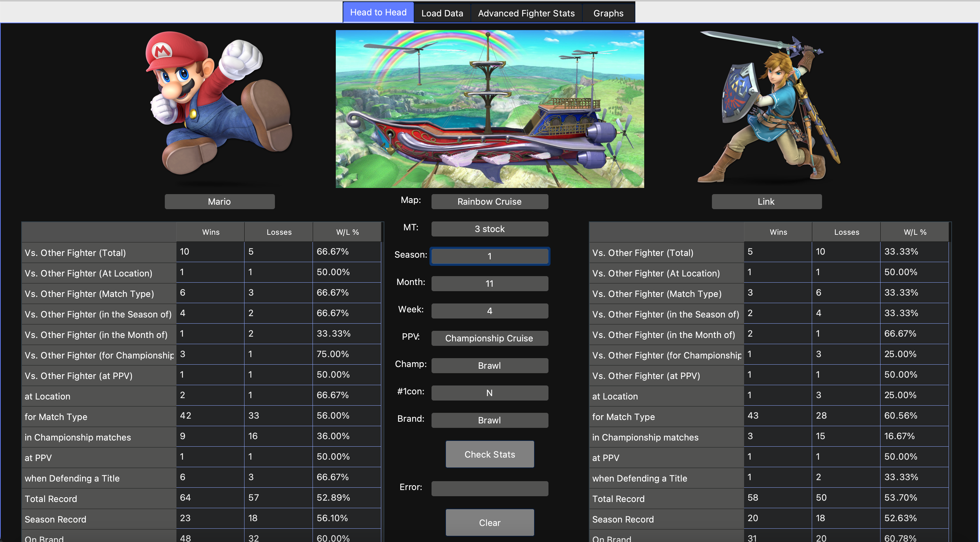Click the Week field showing 4
The image size is (980, 542).
(489, 311)
